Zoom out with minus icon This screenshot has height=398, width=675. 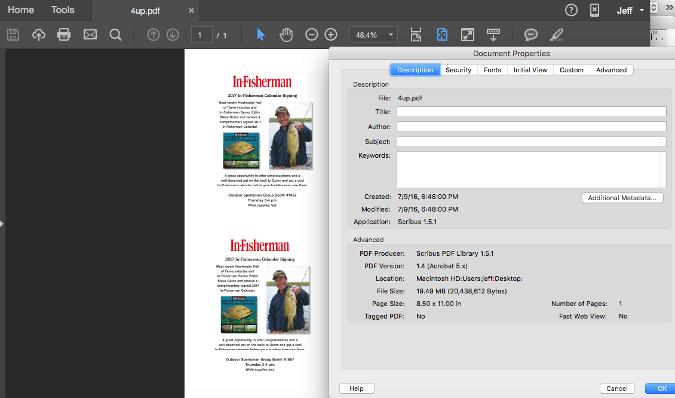pyautogui.click(x=311, y=34)
